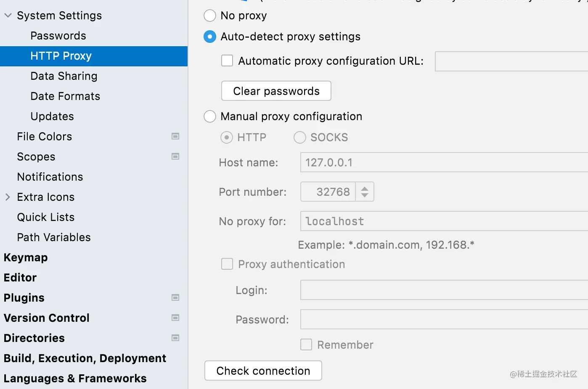
Task: Select the No proxy radio option
Action: coord(210,16)
